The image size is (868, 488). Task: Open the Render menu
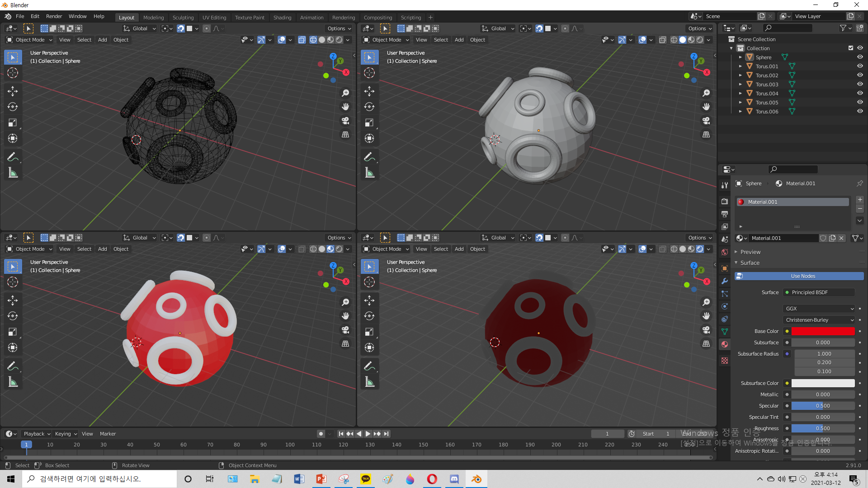(54, 16)
